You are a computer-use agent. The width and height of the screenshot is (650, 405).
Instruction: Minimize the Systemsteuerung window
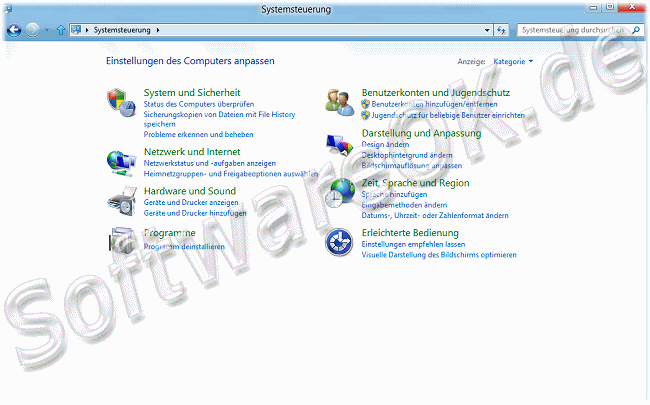point(594,7)
